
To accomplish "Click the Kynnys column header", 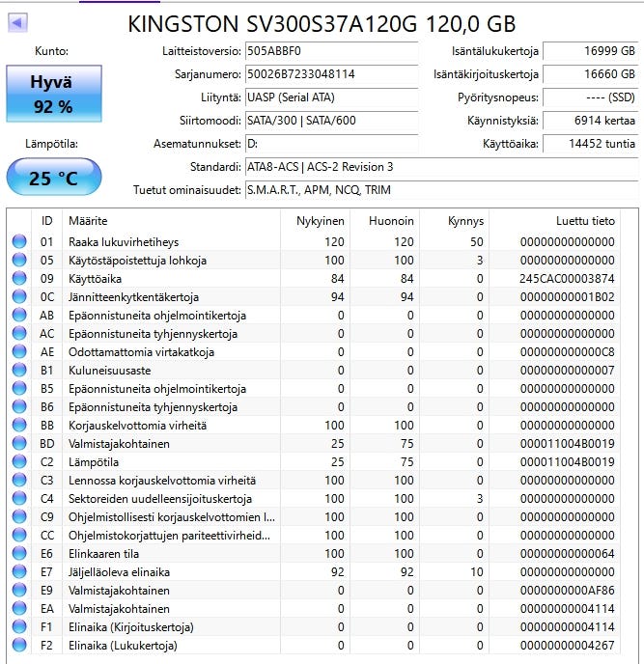I will 454,221.
